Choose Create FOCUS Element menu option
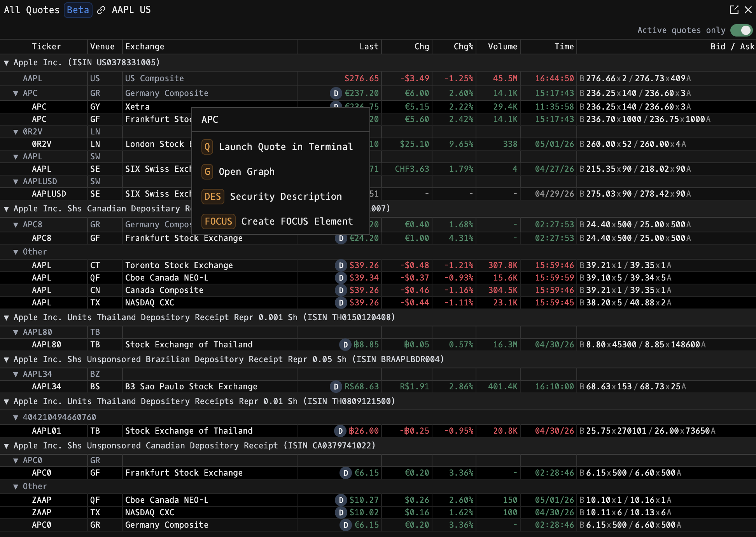 pyautogui.click(x=281, y=221)
